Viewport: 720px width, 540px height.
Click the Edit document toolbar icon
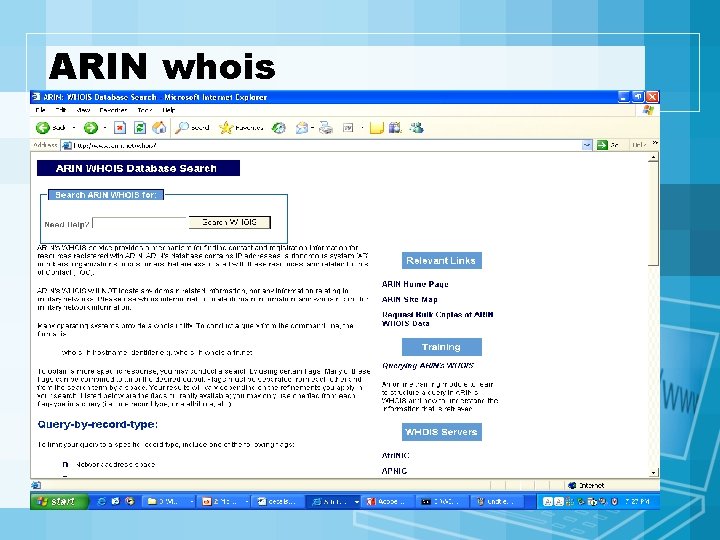click(348, 128)
